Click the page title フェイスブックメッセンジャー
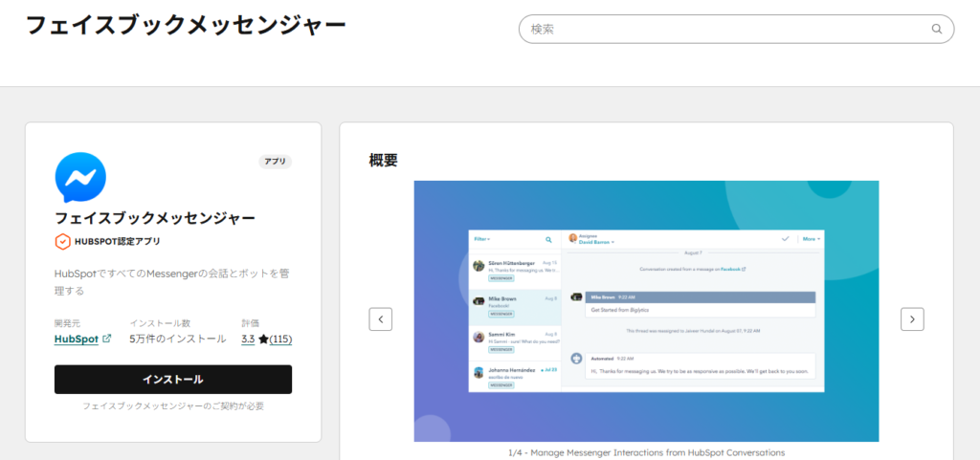Viewport: 980px width, 460px height. pos(186,26)
